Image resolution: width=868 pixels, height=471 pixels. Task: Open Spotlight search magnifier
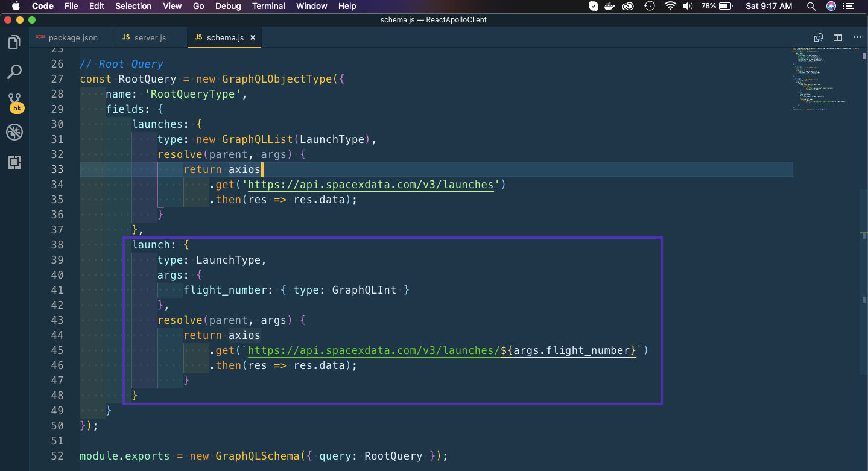click(x=810, y=6)
